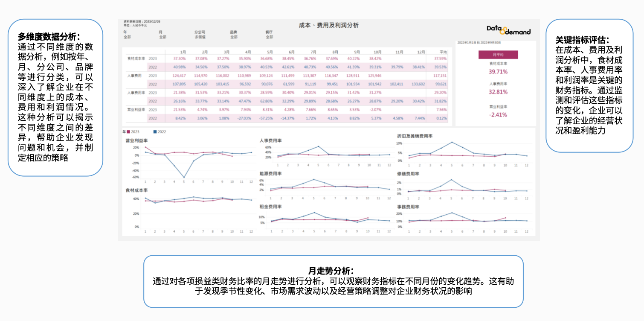
Task: Select the 10月 column header
Action: (x=377, y=52)
